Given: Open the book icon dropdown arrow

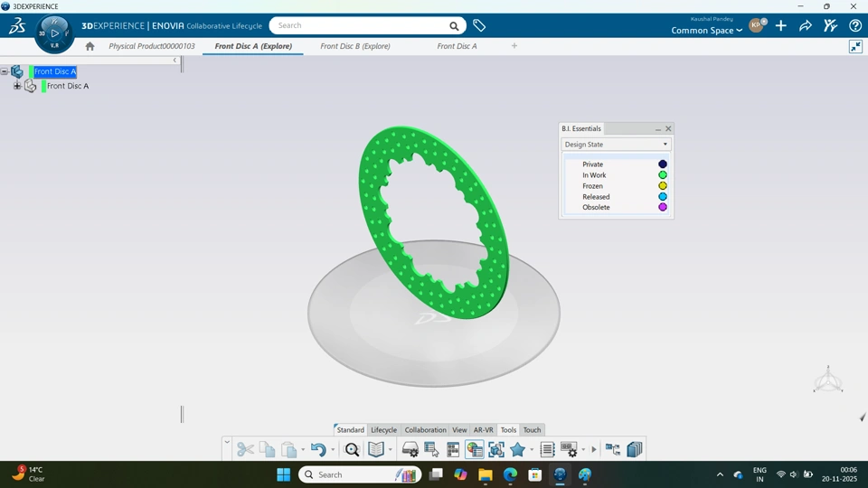Looking at the screenshot, I should (x=391, y=450).
